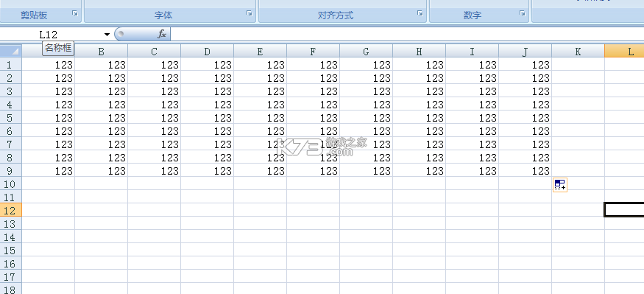Click cell B9 containing 123
This screenshot has width=644, height=294.
click(101, 171)
